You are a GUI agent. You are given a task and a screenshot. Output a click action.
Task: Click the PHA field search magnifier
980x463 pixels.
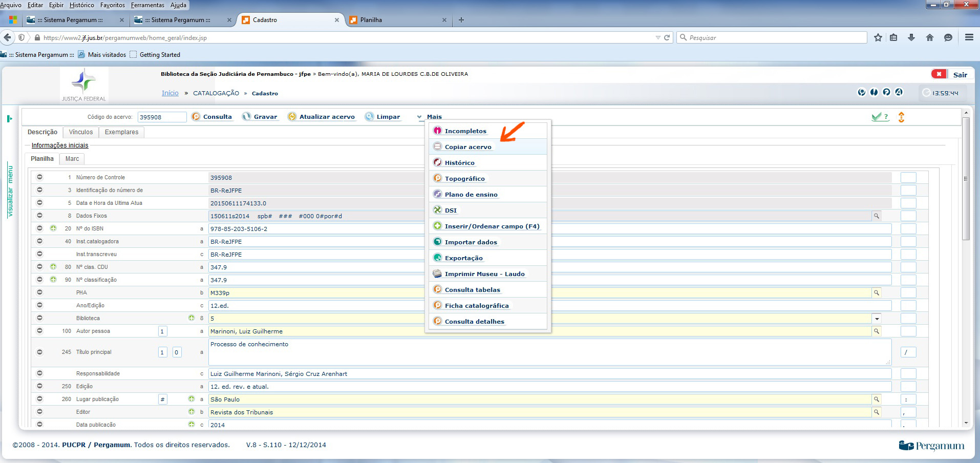point(877,293)
